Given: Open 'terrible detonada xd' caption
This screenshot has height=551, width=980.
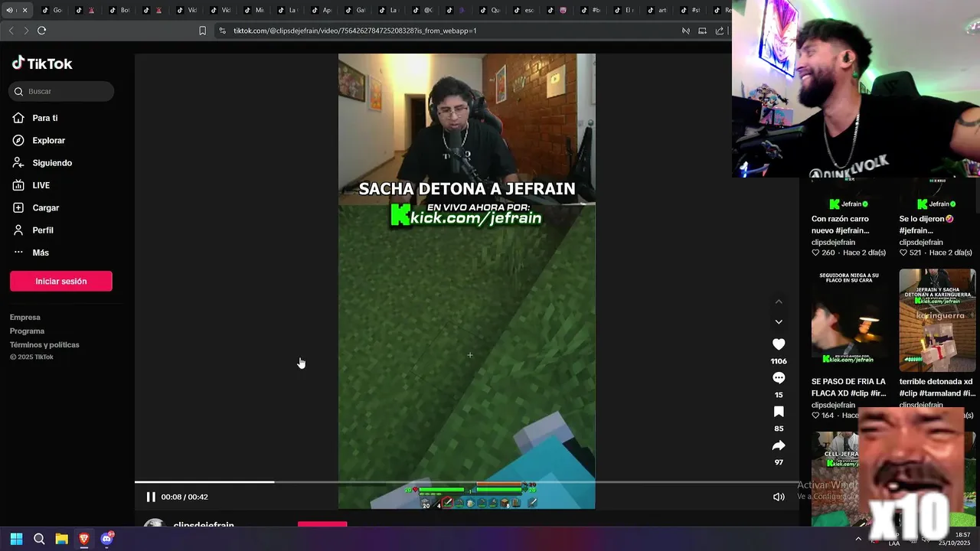Looking at the screenshot, I should tap(937, 387).
